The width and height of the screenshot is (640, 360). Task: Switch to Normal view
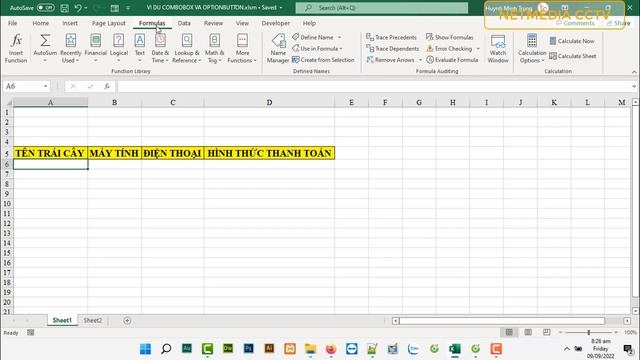coord(509,332)
